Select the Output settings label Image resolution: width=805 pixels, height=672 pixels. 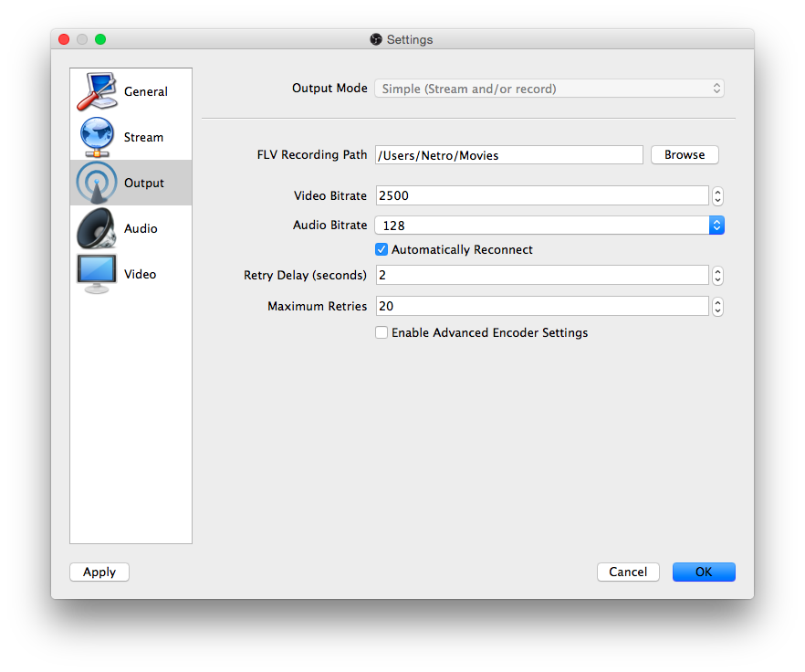[x=144, y=183]
